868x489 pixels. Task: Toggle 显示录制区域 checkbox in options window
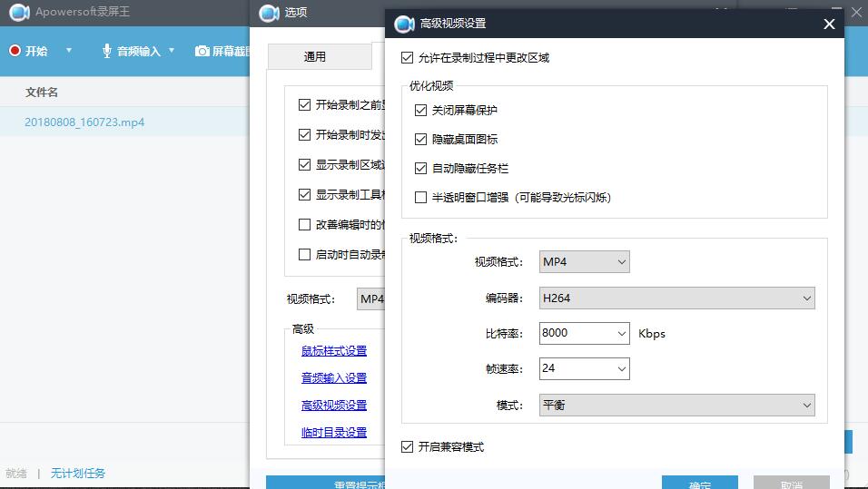(304, 164)
